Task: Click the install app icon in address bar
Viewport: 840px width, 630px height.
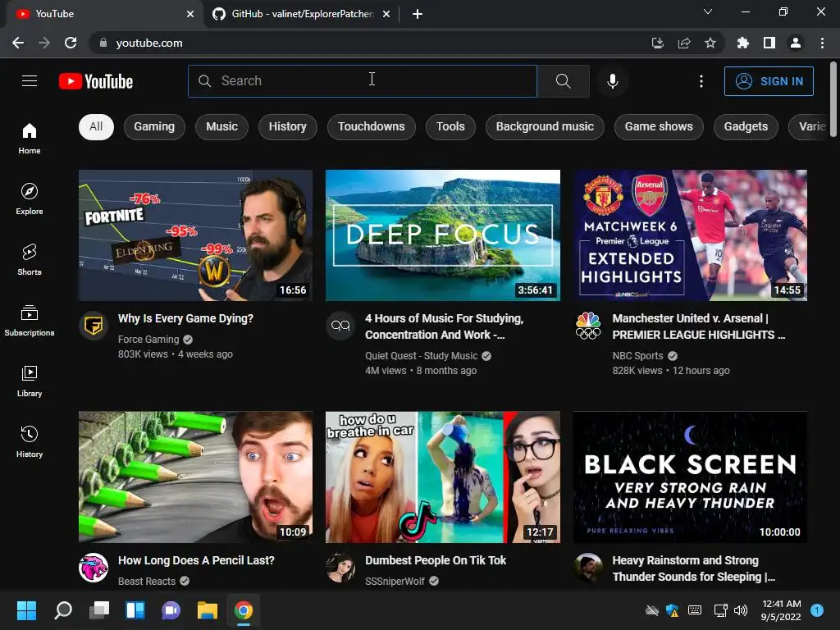Action: (657, 43)
